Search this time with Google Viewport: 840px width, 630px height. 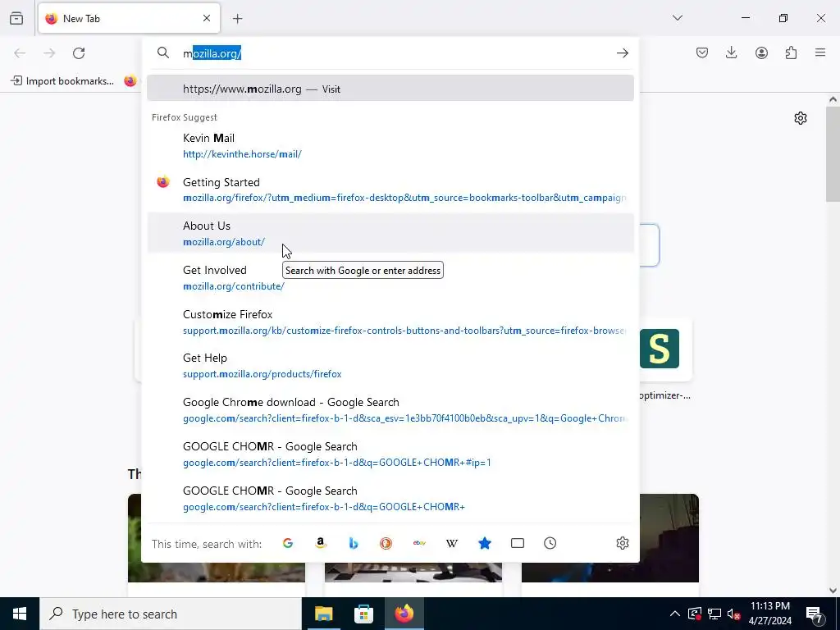[x=288, y=543]
